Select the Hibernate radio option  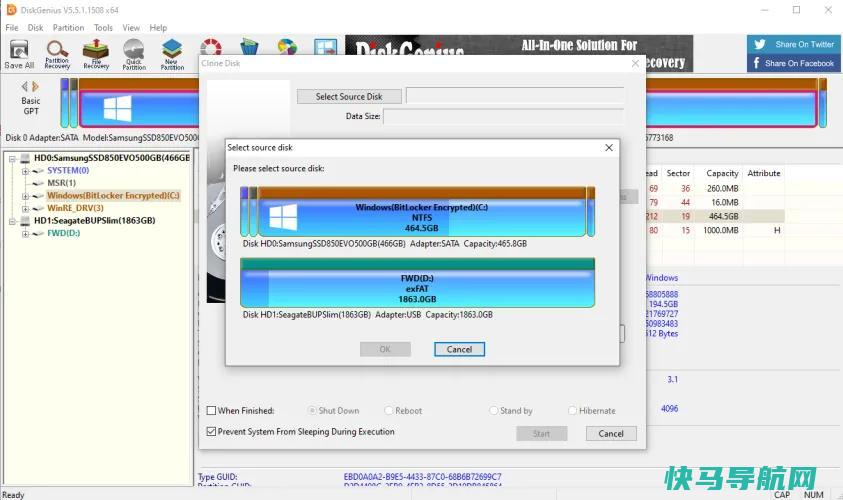(x=573, y=411)
